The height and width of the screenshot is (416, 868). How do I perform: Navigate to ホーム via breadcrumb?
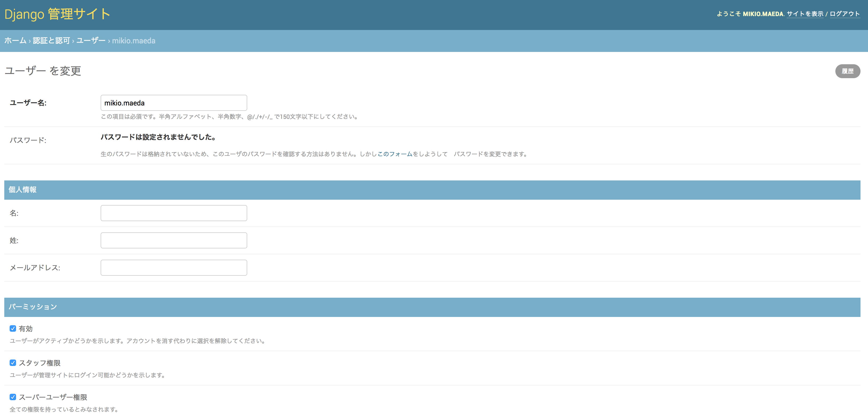[15, 40]
